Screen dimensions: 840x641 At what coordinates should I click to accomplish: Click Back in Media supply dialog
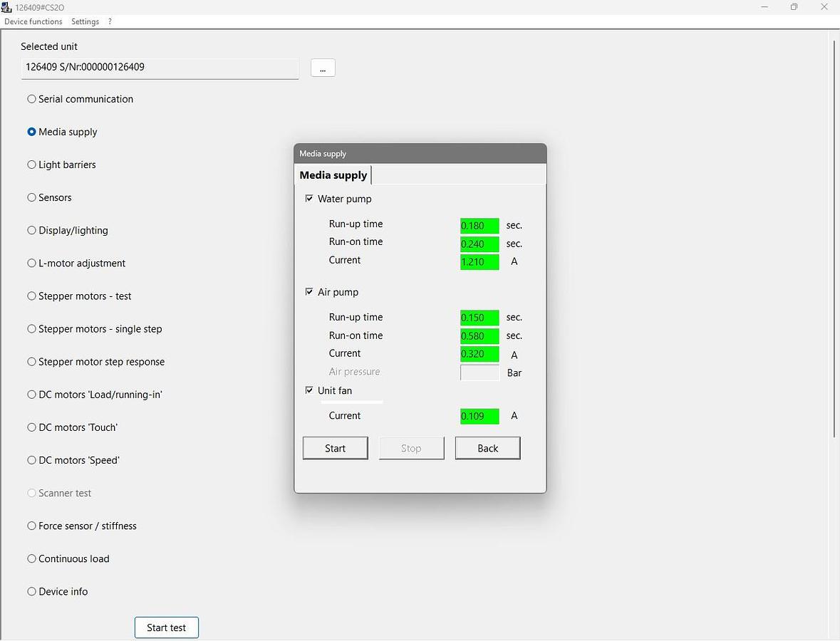point(487,448)
